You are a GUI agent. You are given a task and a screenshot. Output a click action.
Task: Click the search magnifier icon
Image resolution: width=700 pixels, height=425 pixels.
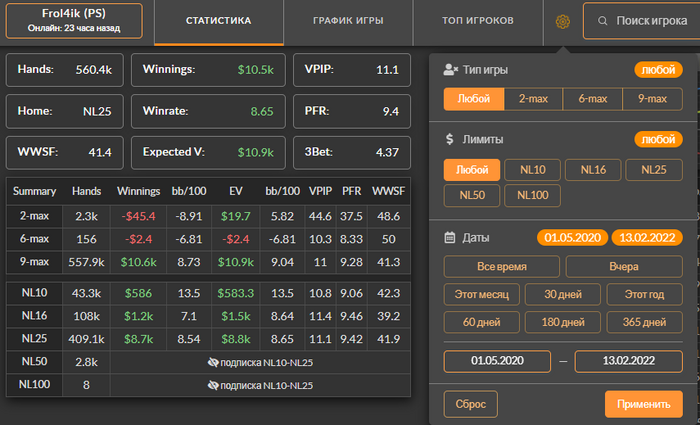click(602, 21)
